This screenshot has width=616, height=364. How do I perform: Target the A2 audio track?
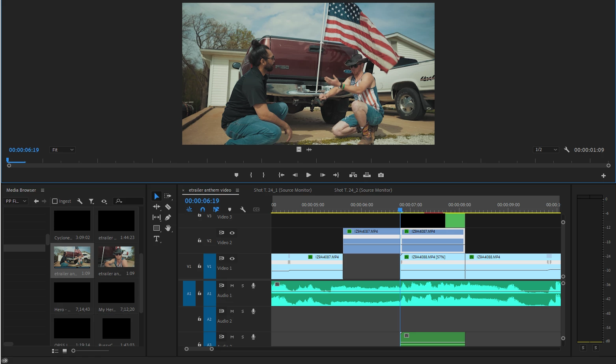(209, 319)
